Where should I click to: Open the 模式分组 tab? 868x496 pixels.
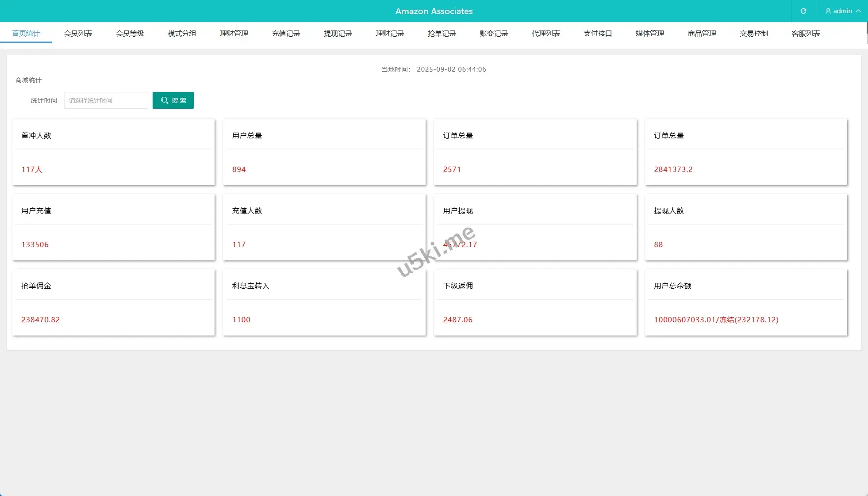coord(182,34)
